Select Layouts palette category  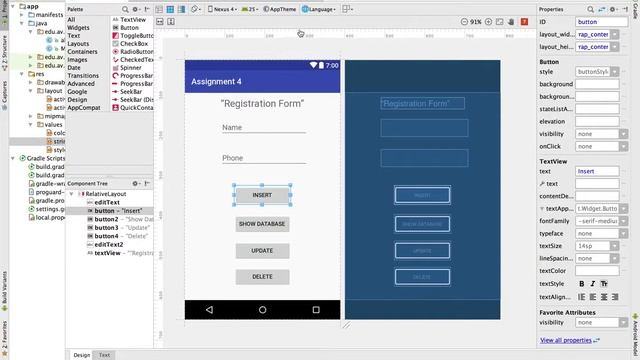coord(78,44)
